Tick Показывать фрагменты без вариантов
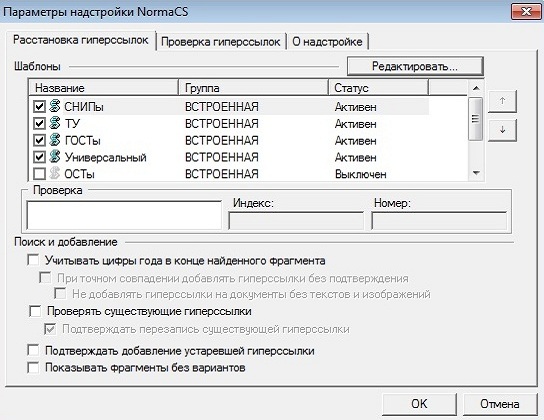The image size is (544, 420). pyautogui.click(x=33, y=367)
